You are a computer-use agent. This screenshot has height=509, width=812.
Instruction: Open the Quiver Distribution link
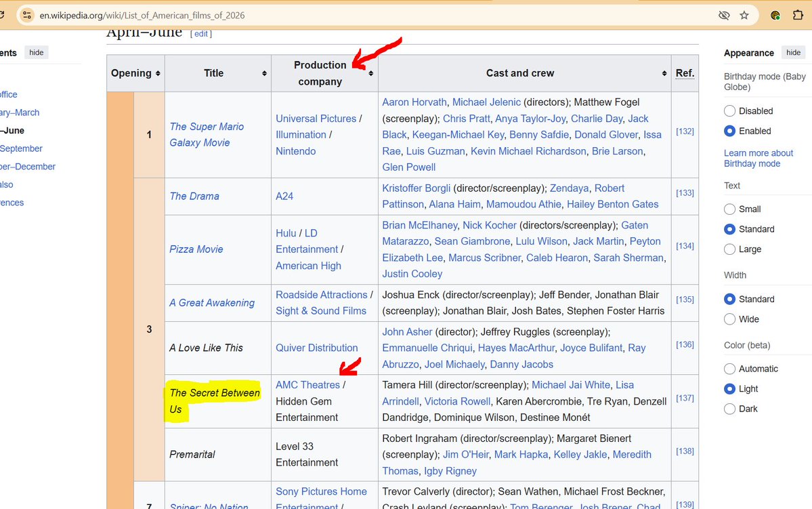coord(316,348)
